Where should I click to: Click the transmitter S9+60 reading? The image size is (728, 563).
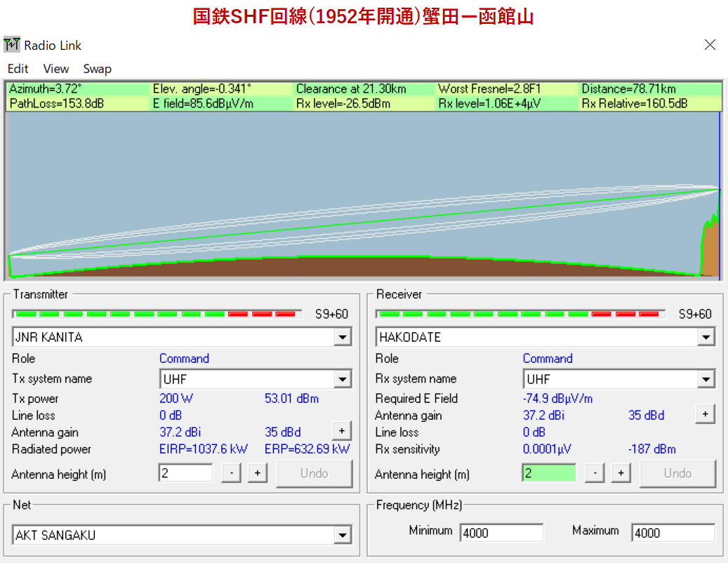tap(331, 314)
